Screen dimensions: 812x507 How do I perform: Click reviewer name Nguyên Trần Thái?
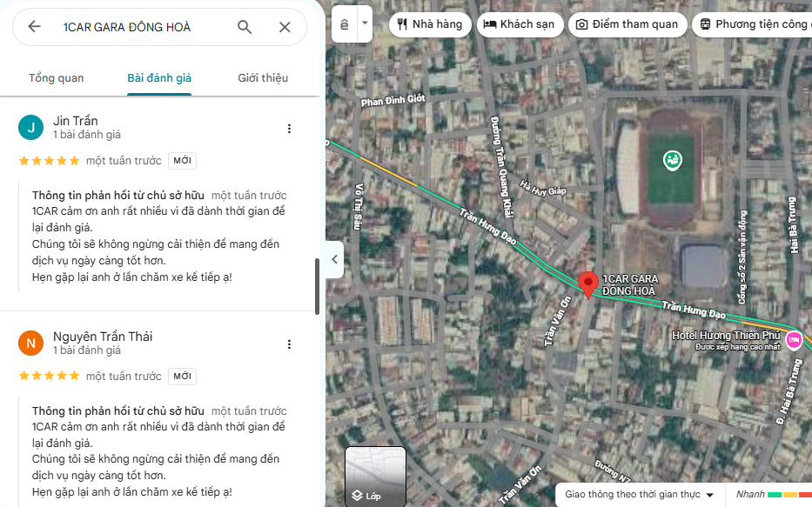coord(103,337)
